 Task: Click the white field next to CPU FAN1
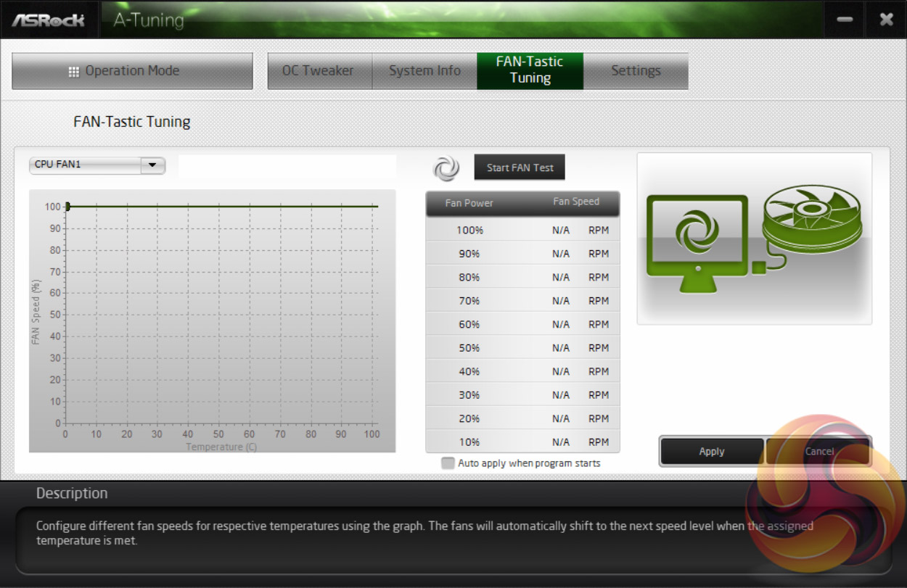(x=287, y=166)
